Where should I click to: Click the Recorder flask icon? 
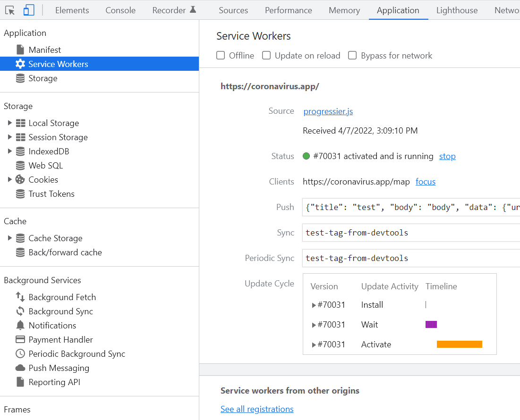(x=193, y=9)
